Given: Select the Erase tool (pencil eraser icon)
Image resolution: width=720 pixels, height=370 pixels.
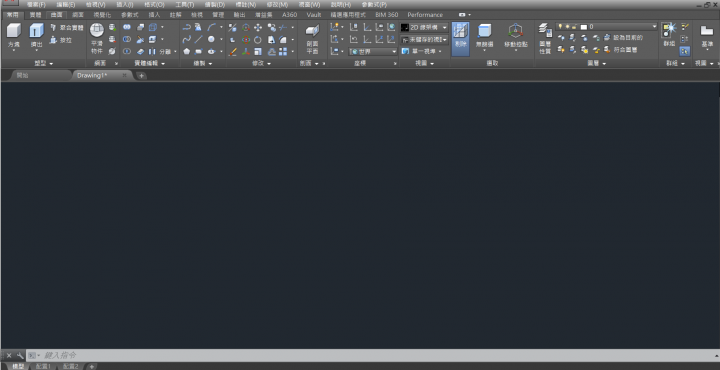Looking at the screenshot, I should (233, 51).
